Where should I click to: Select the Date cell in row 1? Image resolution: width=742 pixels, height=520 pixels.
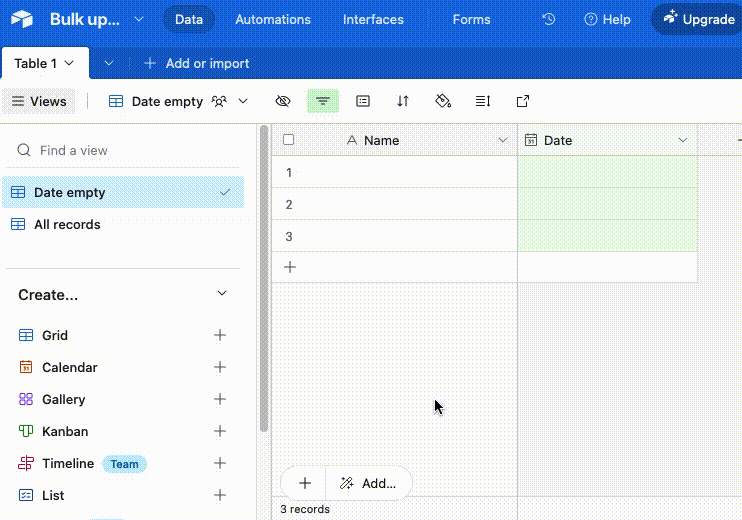[607, 172]
